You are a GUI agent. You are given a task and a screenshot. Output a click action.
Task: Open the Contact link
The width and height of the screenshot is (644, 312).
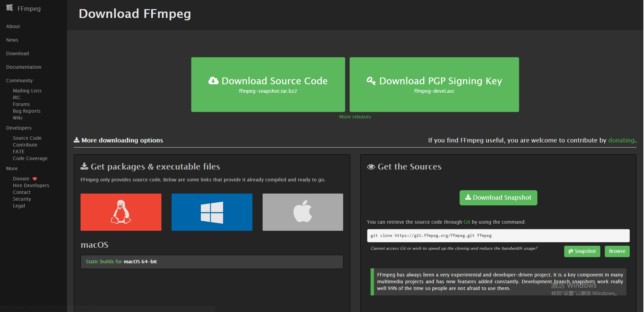22,192
